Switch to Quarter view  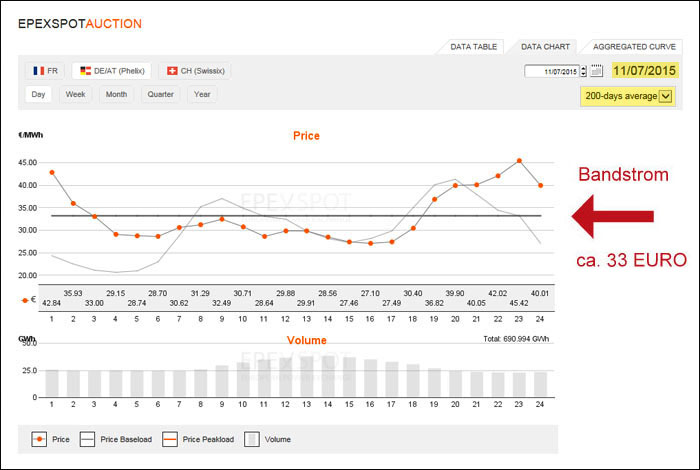161,95
